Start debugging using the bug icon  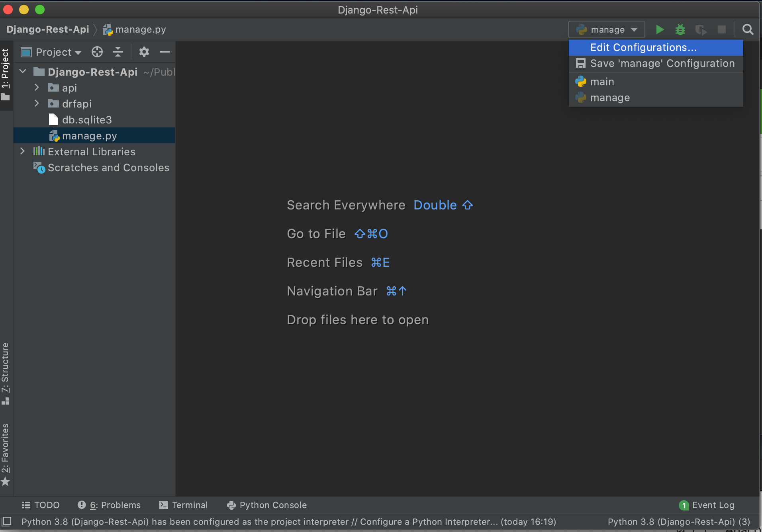coord(680,29)
